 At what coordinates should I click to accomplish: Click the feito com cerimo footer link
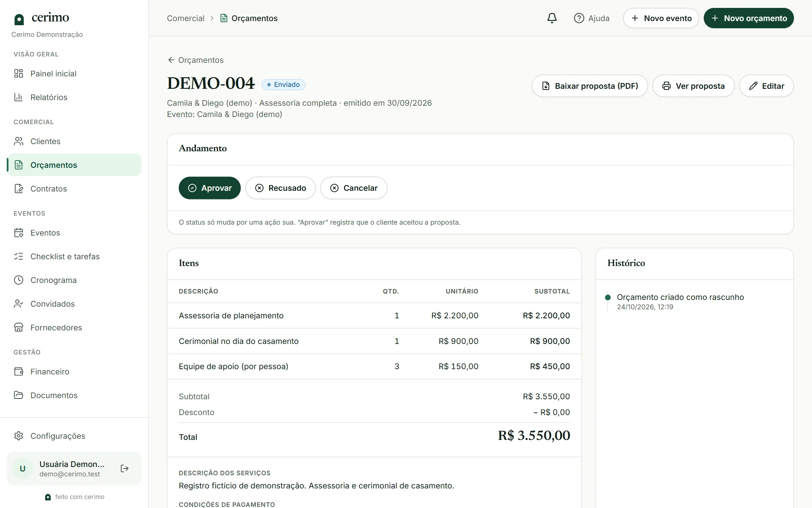pyautogui.click(x=74, y=497)
